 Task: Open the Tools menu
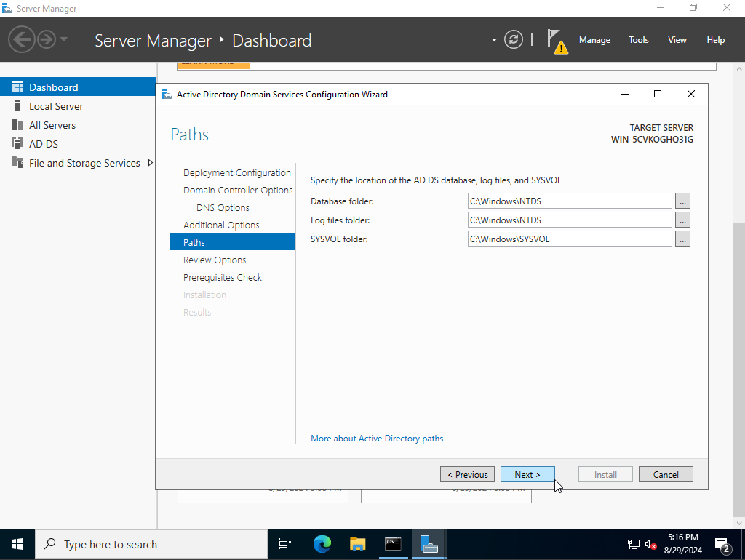point(639,40)
